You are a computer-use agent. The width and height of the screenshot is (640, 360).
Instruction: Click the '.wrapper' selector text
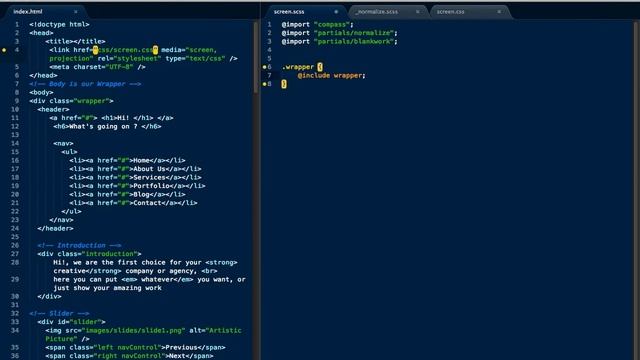[298, 67]
